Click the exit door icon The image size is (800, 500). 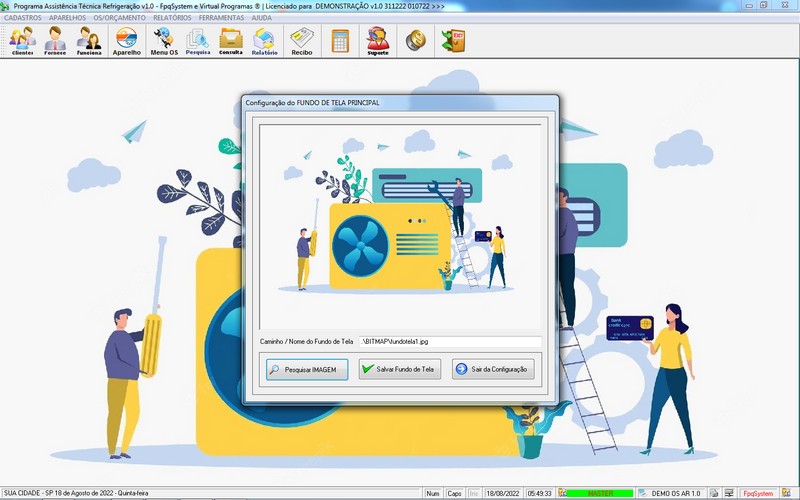(x=453, y=41)
